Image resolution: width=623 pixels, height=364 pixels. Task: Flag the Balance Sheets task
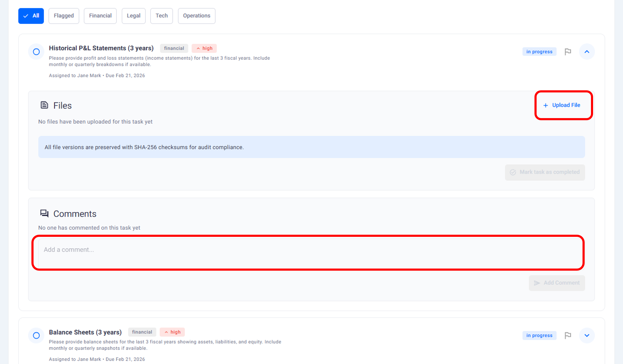(568, 335)
